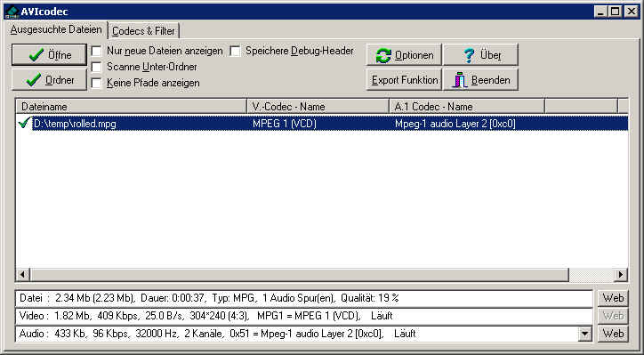644x355 pixels.
Task: Click the Video info field
Action: (304, 316)
